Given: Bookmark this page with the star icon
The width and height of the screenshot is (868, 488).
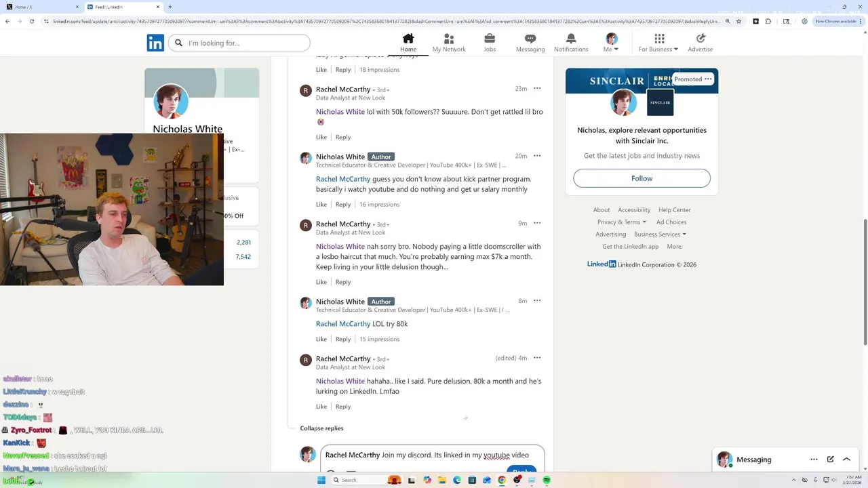Looking at the screenshot, I should tap(738, 21).
